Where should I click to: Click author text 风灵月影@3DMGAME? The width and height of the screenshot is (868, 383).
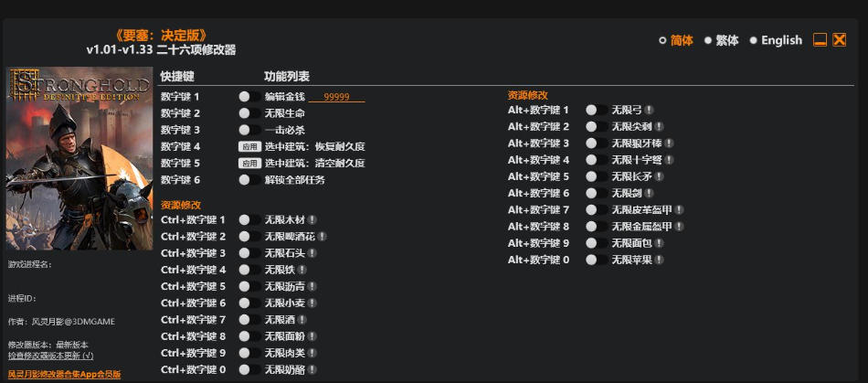point(72,322)
